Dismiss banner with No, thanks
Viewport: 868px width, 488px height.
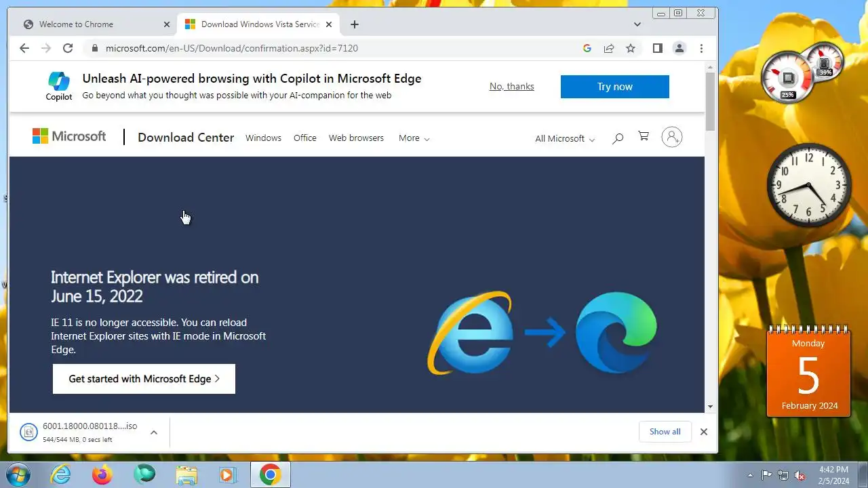point(512,86)
